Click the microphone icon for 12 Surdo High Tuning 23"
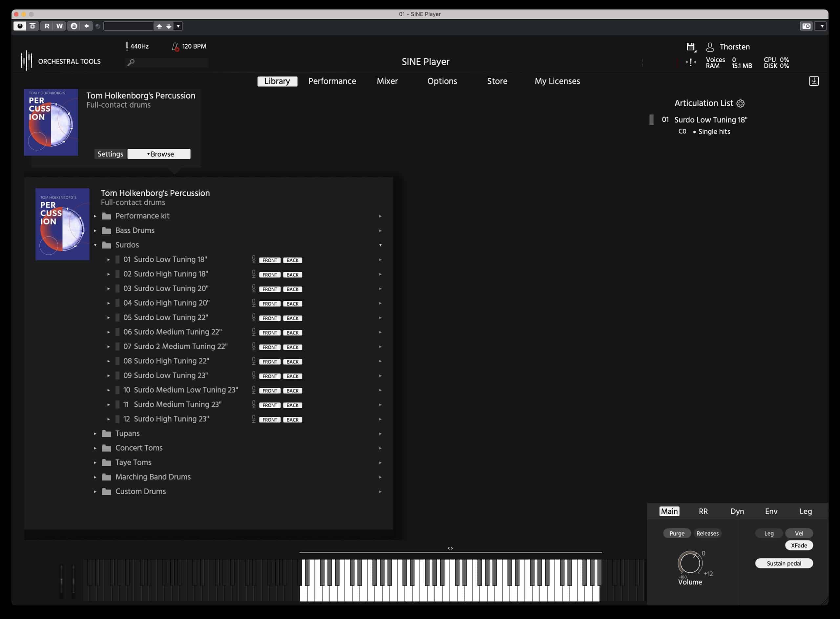The image size is (840, 619). (x=254, y=419)
